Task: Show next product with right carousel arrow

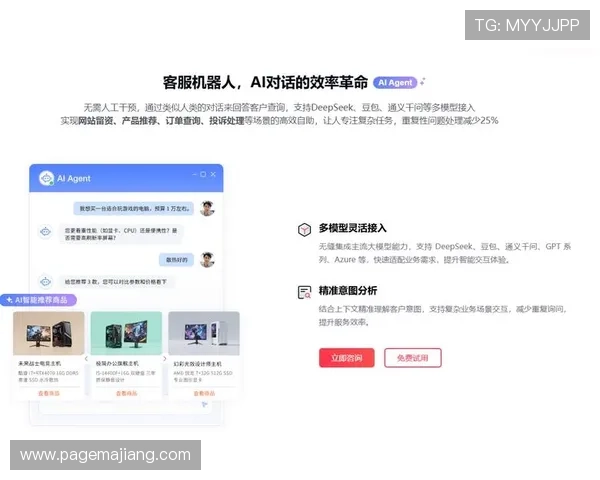Action: pyautogui.click(x=165, y=359)
